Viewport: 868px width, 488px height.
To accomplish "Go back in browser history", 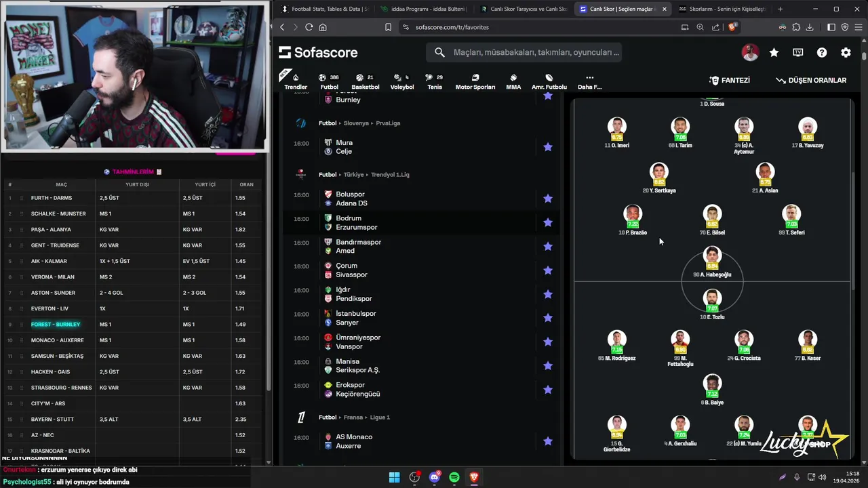I will [283, 27].
